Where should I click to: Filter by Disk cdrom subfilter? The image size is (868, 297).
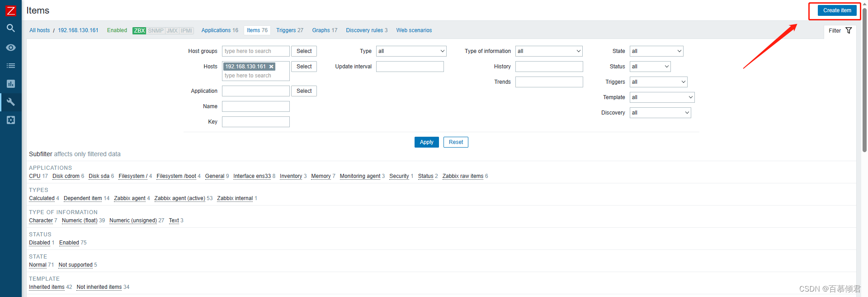[x=66, y=176]
